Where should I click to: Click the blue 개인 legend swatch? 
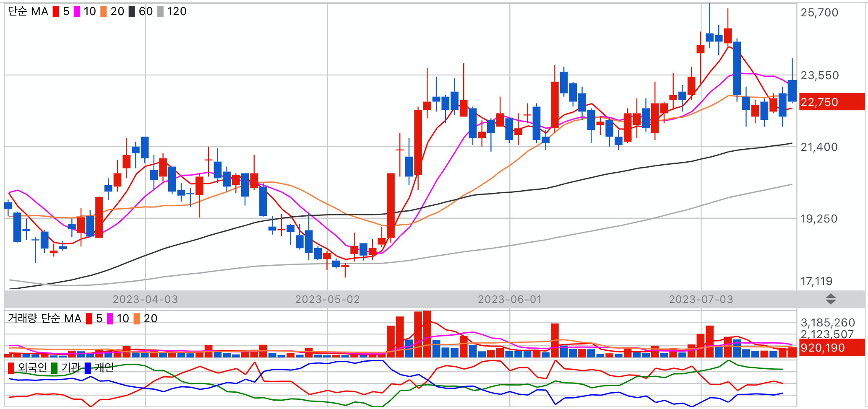[88, 368]
